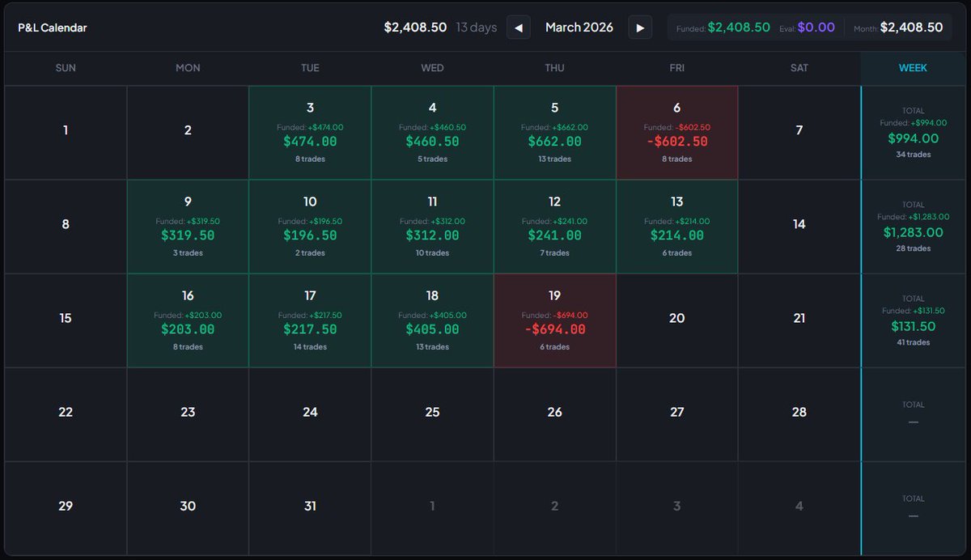Click day March 14
The height and width of the screenshot is (560, 971).
(799, 227)
